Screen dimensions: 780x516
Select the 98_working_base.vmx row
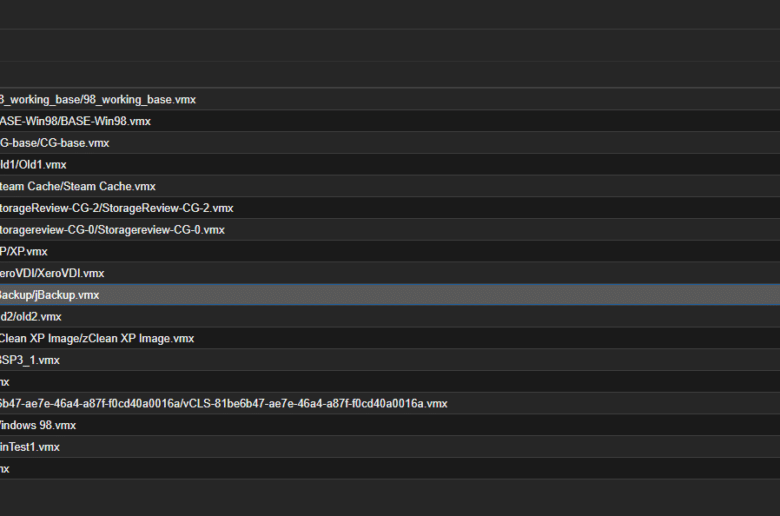pyautogui.click(x=390, y=100)
